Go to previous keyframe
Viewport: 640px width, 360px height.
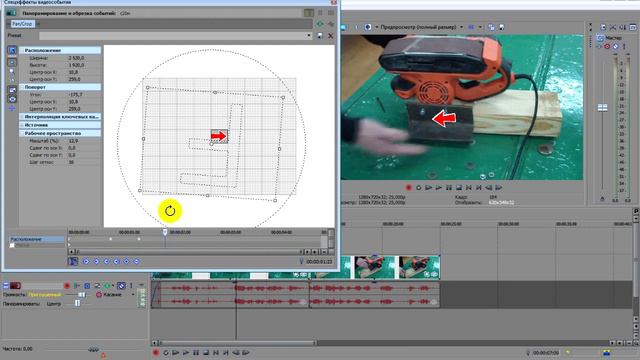pos(96,261)
